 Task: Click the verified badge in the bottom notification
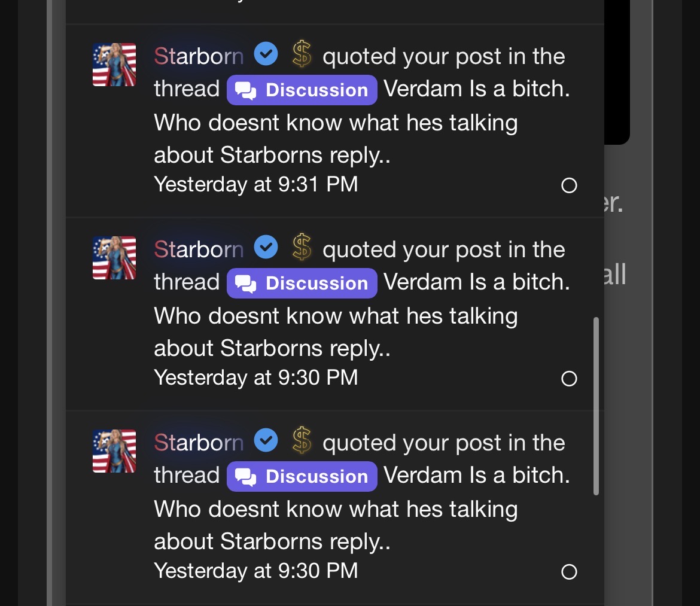[x=266, y=441]
